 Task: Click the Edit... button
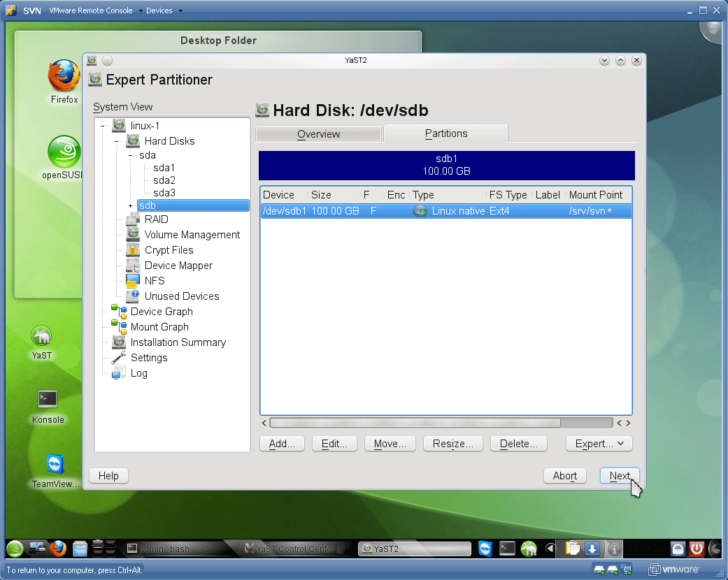point(334,444)
